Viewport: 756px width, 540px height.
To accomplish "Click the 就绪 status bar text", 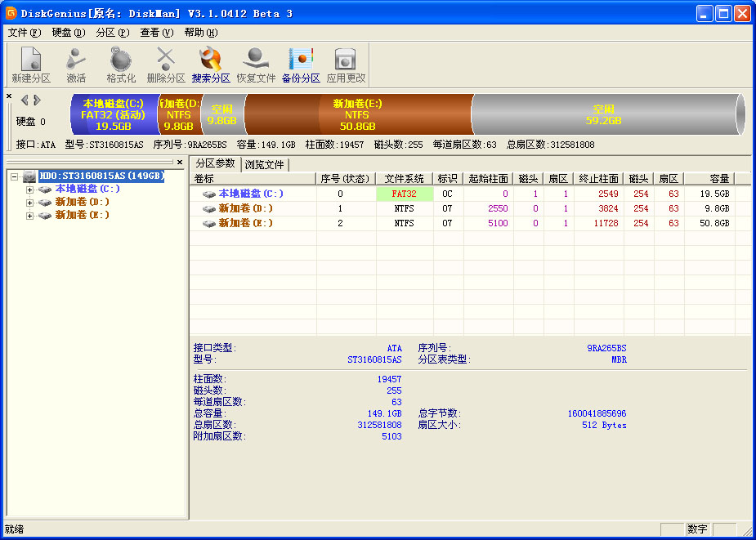I will pyautogui.click(x=14, y=529).
